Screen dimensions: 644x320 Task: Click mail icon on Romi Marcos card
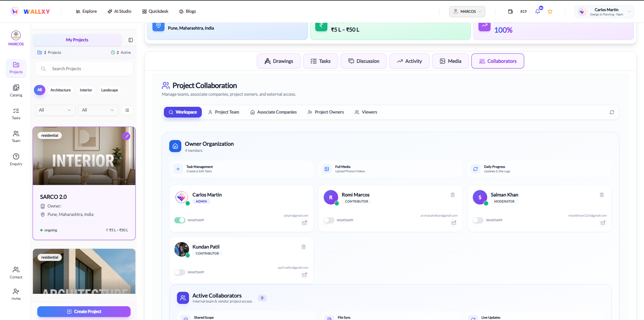pos(454,223)
